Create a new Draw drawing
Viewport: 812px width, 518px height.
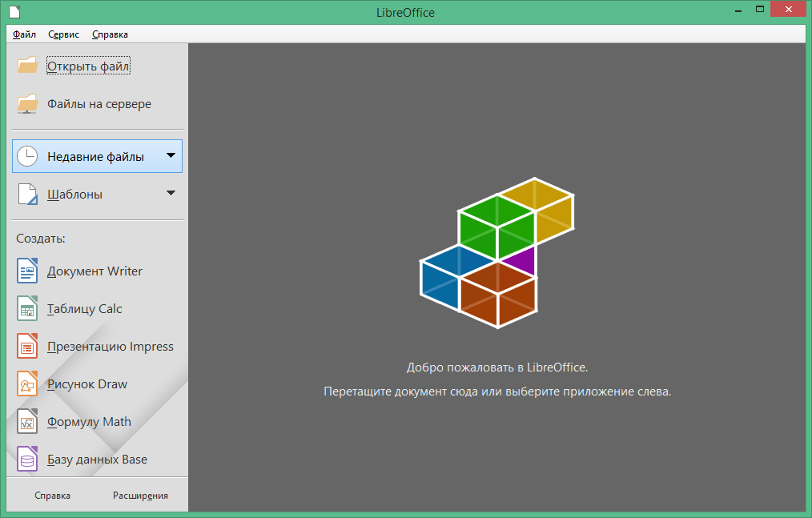tap(86, 383)
